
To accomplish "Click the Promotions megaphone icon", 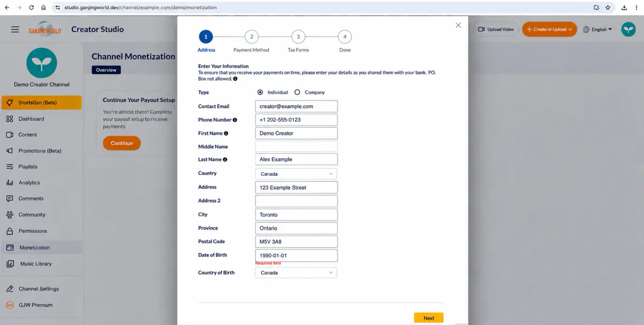I will pyautogui.click(x=10, y=151).
